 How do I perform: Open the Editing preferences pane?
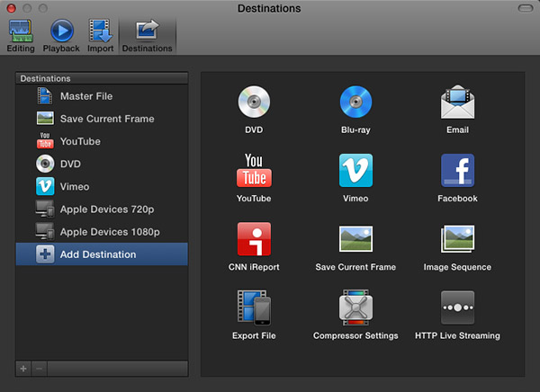click(21, 36)
